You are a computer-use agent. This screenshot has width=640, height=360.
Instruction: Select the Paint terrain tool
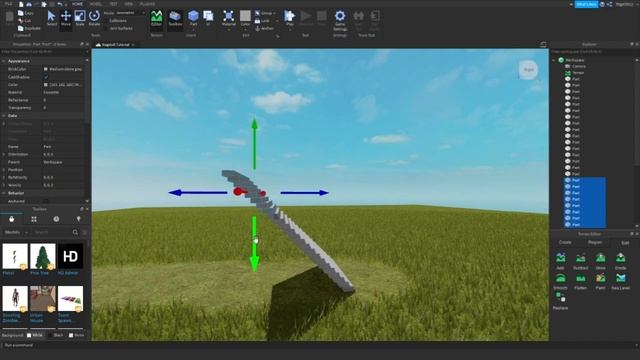point(600,282)
